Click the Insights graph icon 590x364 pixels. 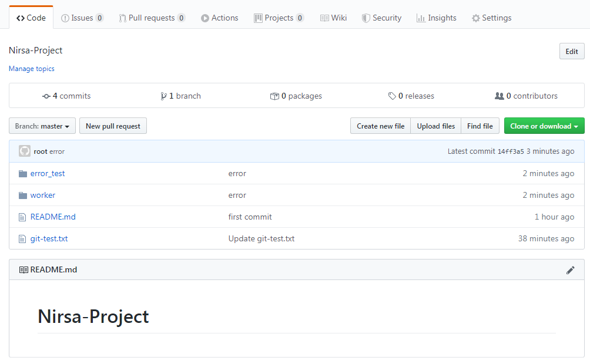pyautogui.click(x=421, y=18)
